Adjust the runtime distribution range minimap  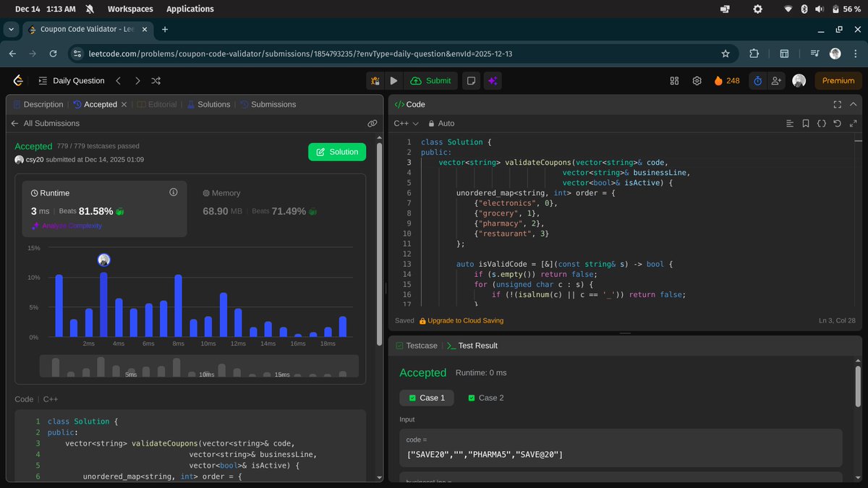199,366
